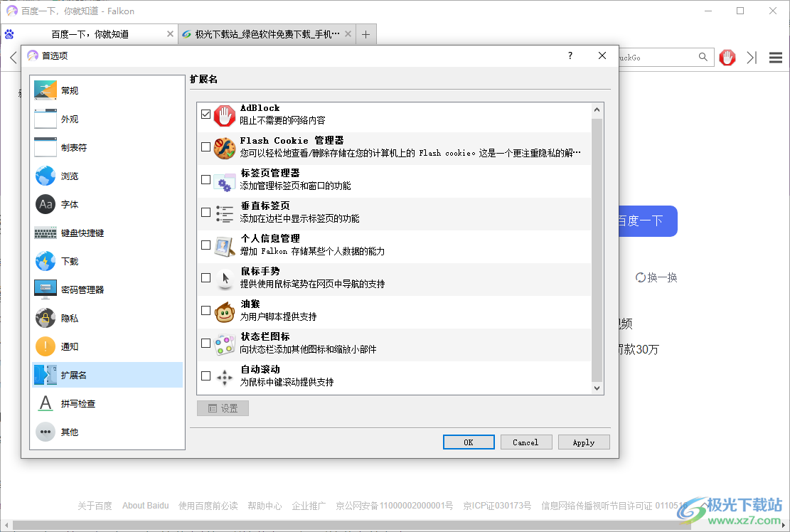The image size is (790, 532).
Task: Click the 自动滚动 arrows icon
Action: 224,377
